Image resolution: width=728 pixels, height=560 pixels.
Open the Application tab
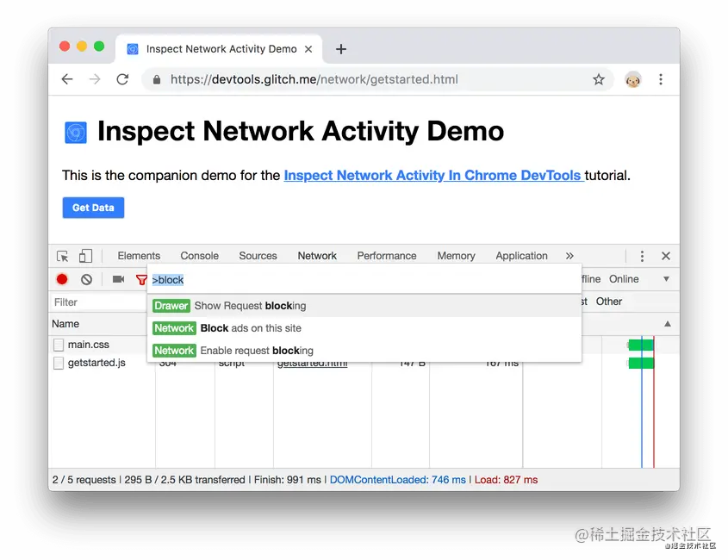tap(521, 256)
